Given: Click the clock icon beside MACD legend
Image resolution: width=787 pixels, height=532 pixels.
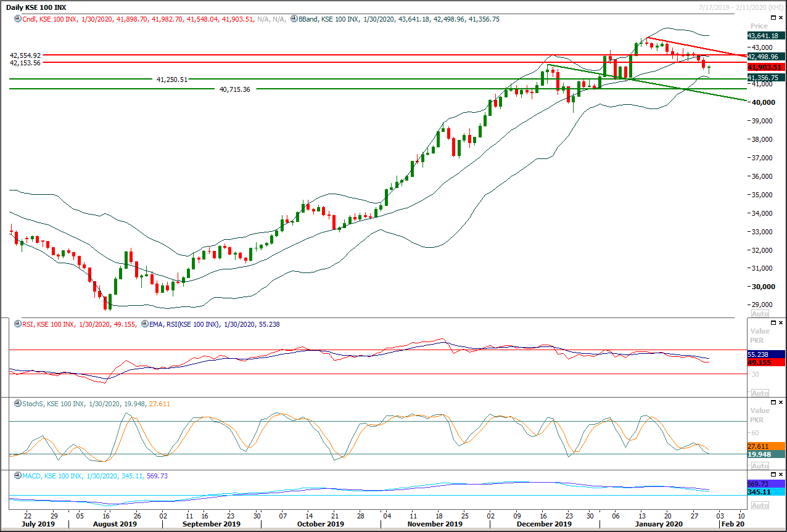Looking at the screenshot, I should click(17, 477).
